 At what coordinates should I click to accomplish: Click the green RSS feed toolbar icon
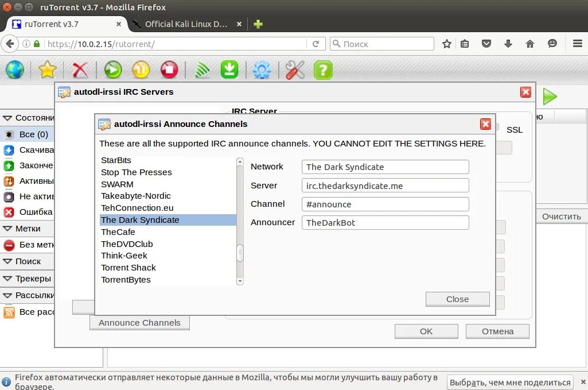(202, 70)
